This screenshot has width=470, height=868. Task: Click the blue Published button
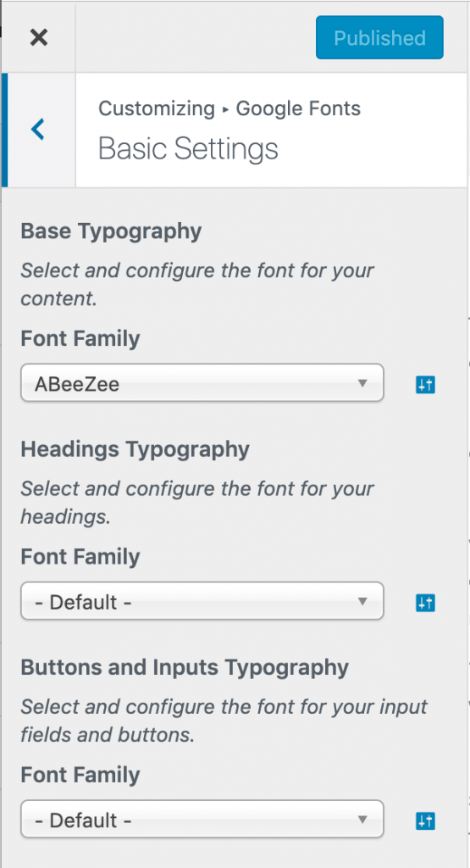(x=379, y=37)
